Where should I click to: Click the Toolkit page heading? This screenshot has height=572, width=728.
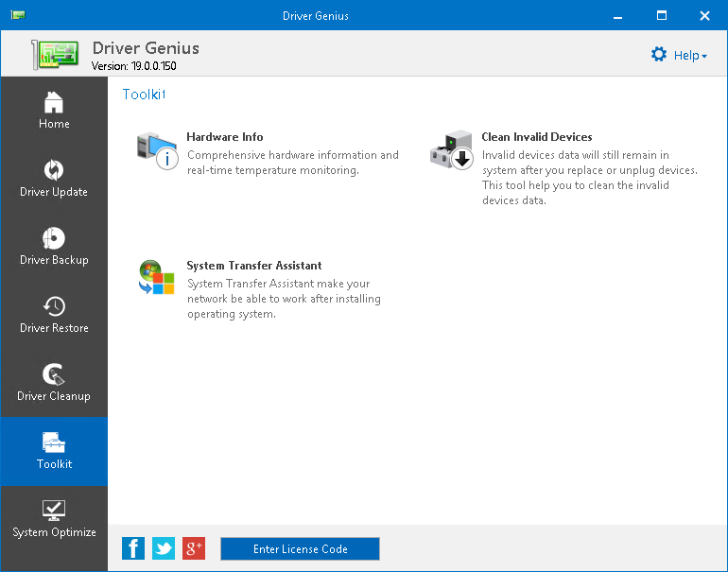point(144,95)
